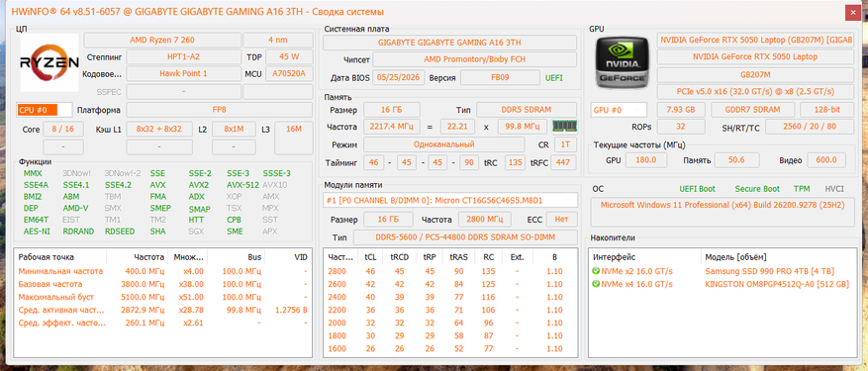Click the FP8 platform field

[x=220, y=110]
